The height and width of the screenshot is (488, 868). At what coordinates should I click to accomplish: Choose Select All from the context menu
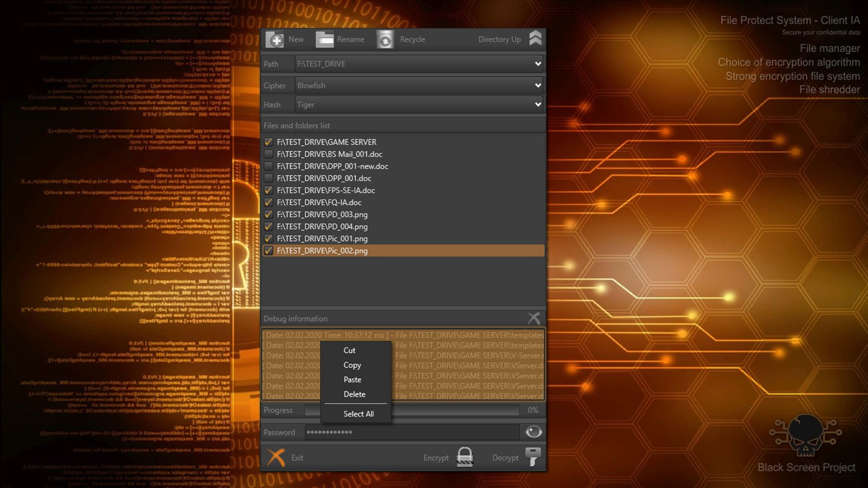click(x=358, y=414)
